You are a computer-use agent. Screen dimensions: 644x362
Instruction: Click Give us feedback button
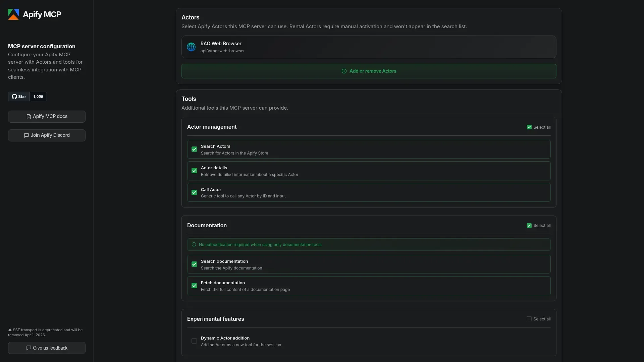47,348
